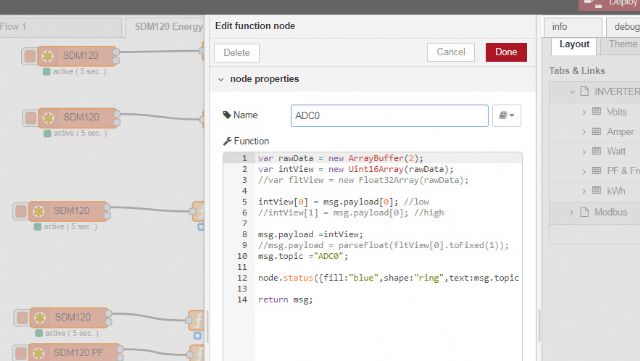Click the Volts group table icon
The image size is (640, 361).
(596, 111)
